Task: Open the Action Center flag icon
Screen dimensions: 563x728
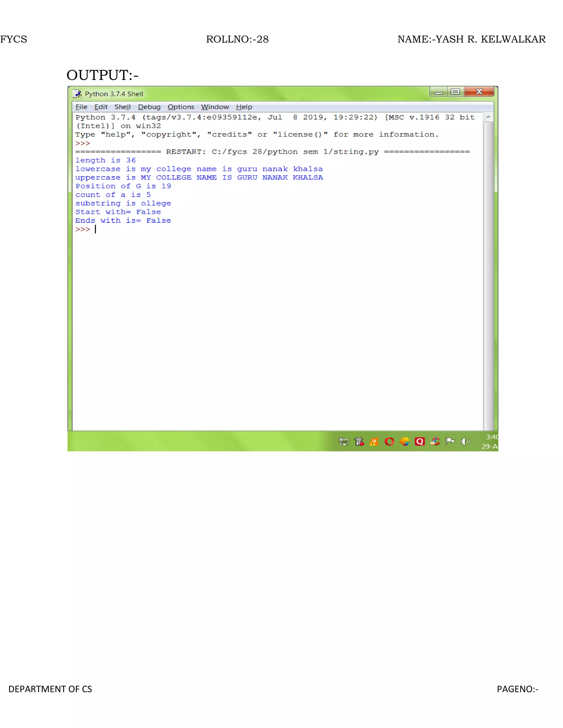Action: coord(450,441)
